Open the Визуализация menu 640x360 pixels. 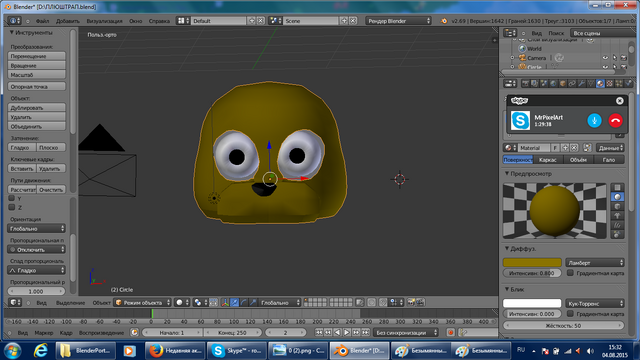104,21
